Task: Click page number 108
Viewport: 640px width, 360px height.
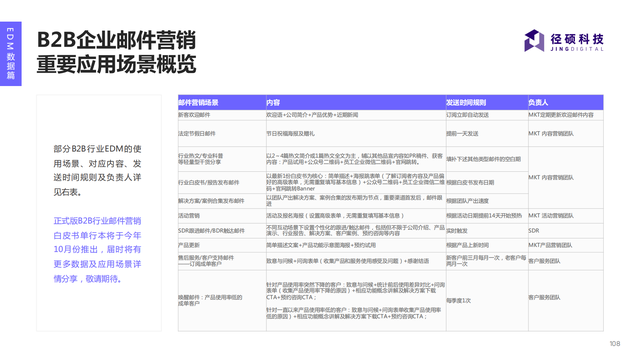Action: [615, 344]
